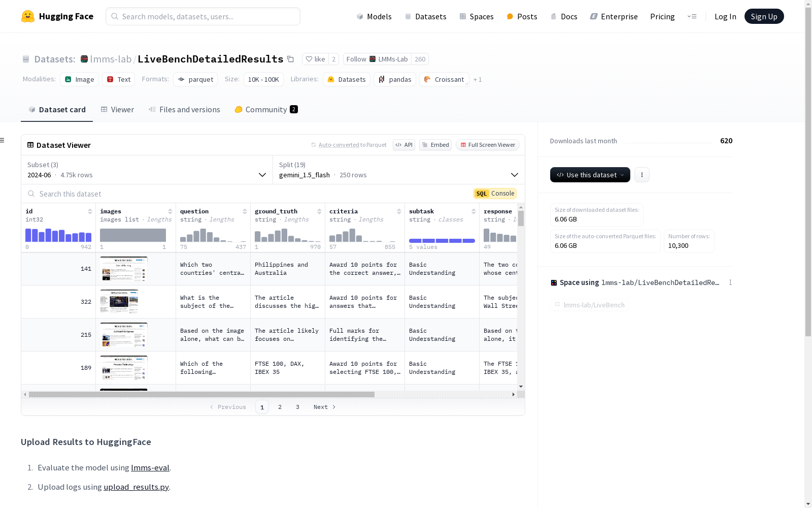Click the pandas library tag

click(x=395, y=79)
